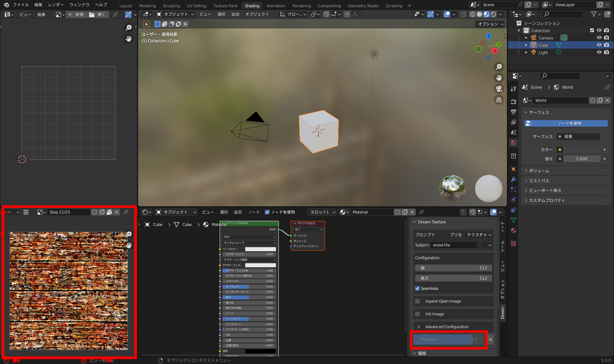Pin the World properties context
The height and width of the screenshot is (364, 614).
tap(607, 87)
